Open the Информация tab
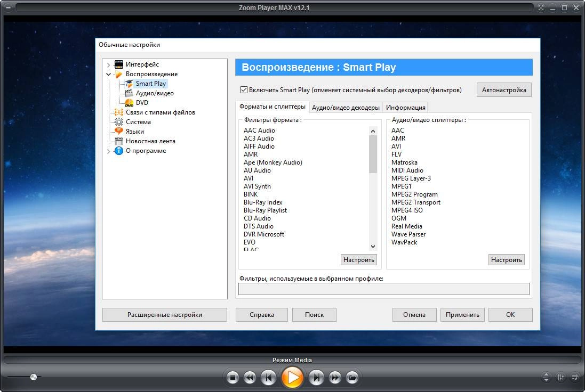 [x=405, y=108]
